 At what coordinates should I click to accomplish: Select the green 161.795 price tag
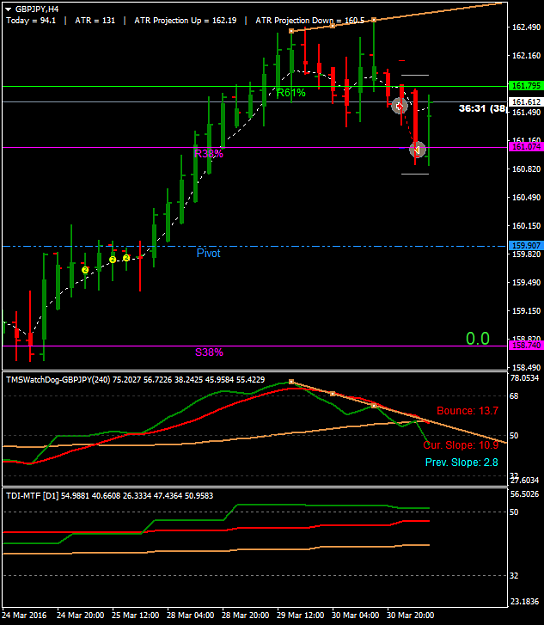tap(526, 86)
